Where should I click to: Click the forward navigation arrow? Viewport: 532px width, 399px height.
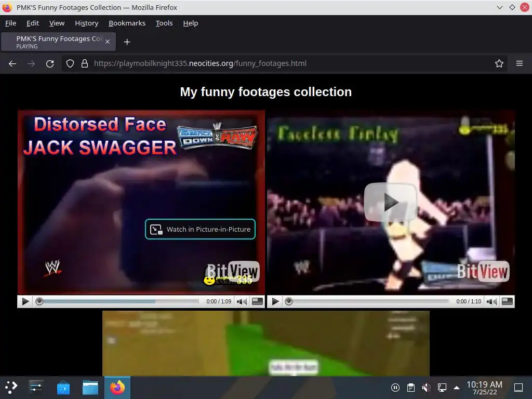[31, 63]
